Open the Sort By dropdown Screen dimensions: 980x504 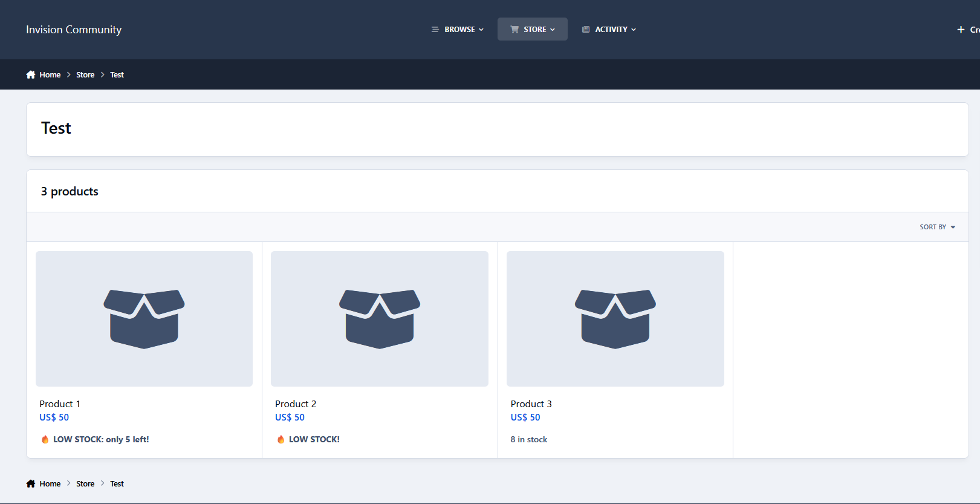click(x=937, y=227)
